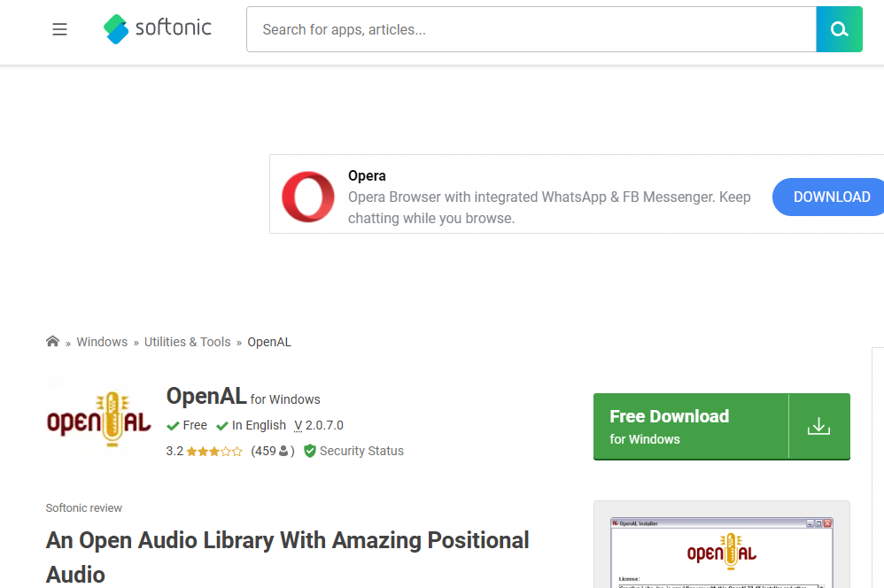Click the star rating icons

click(x=214, y=451)
